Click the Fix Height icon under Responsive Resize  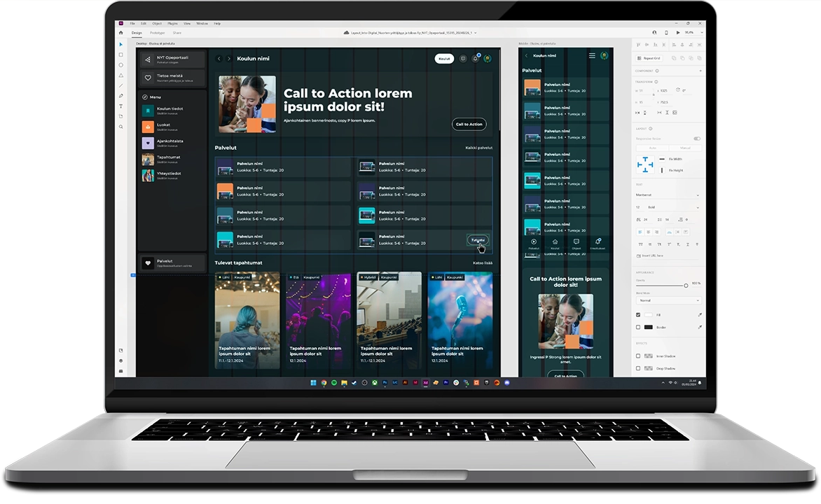point(661,170)
